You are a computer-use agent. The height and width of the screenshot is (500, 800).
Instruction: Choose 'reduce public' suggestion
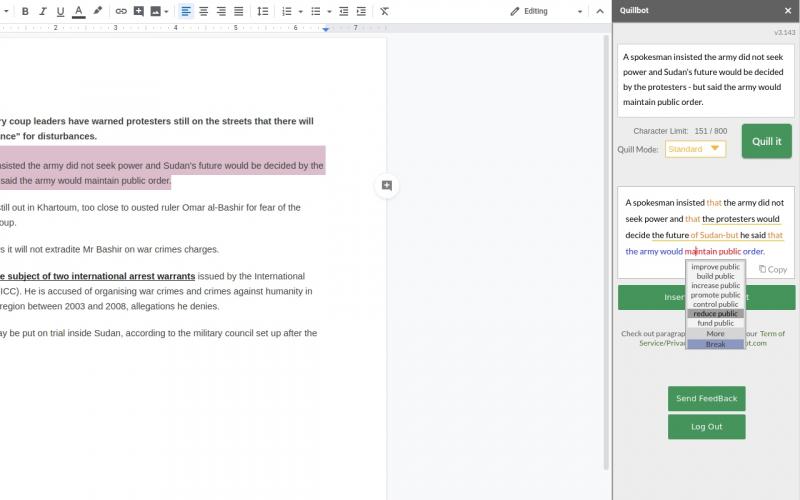(x=715, y=314)
